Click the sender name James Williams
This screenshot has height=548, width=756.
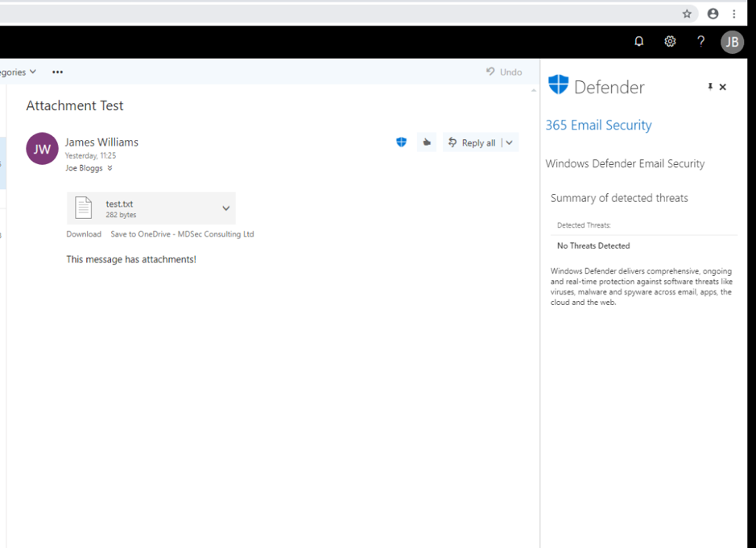(x=101, y=142)
